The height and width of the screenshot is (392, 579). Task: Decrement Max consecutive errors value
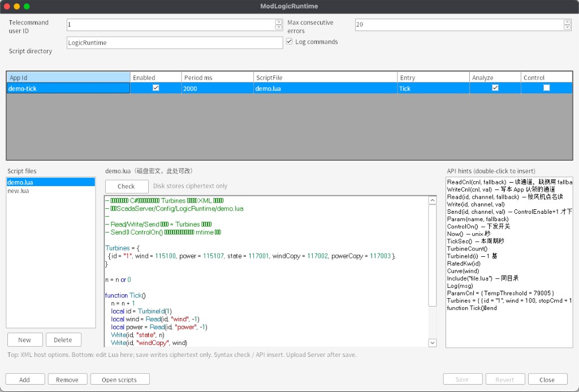tap(567, 27)
